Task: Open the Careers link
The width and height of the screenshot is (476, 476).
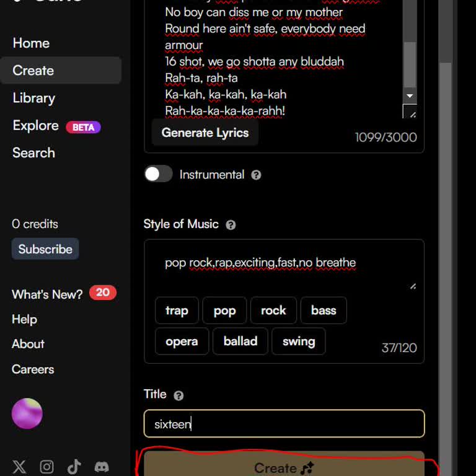Action: 33,369
